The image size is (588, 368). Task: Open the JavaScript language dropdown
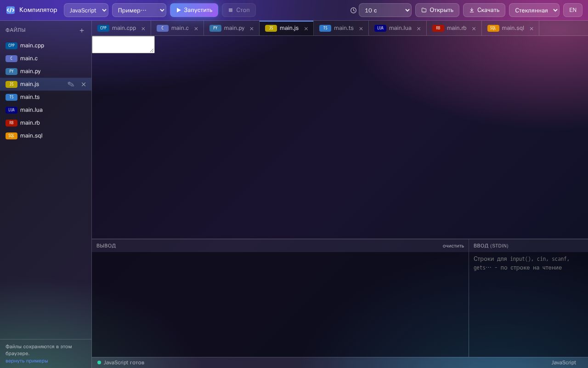coord(86,10)
